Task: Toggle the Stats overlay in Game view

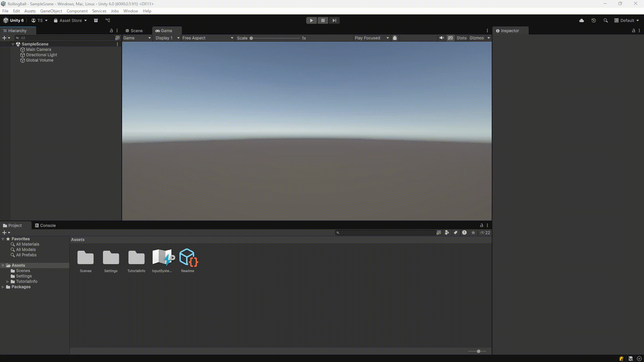Action: [x=462, y=38]
